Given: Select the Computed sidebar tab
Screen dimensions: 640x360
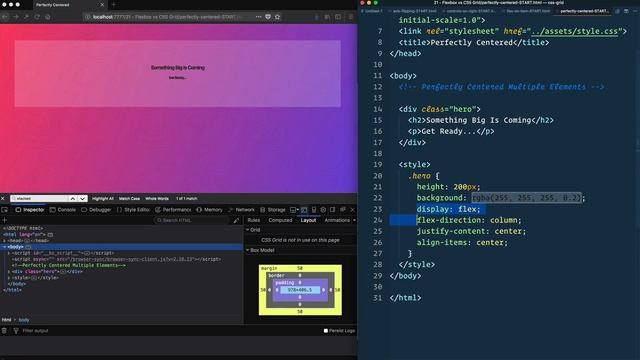Looking at the screenshot, I should pos(280,220).
